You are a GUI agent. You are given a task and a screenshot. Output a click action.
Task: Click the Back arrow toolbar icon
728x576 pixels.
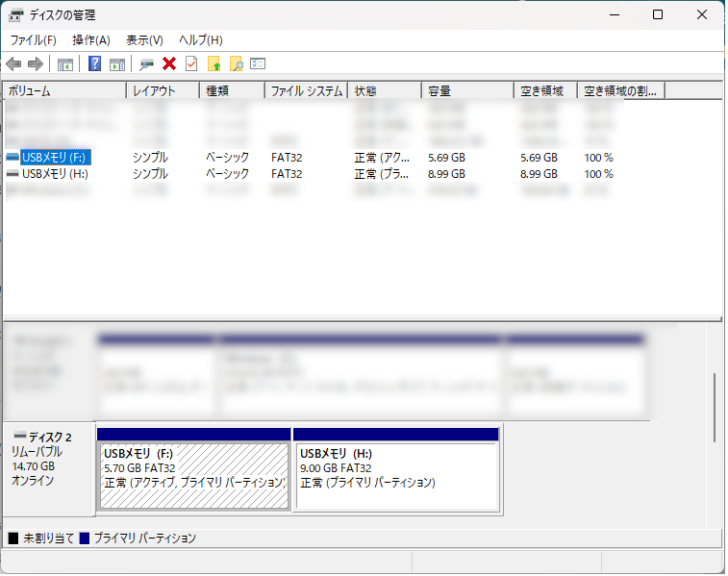[x=13, y=64]
